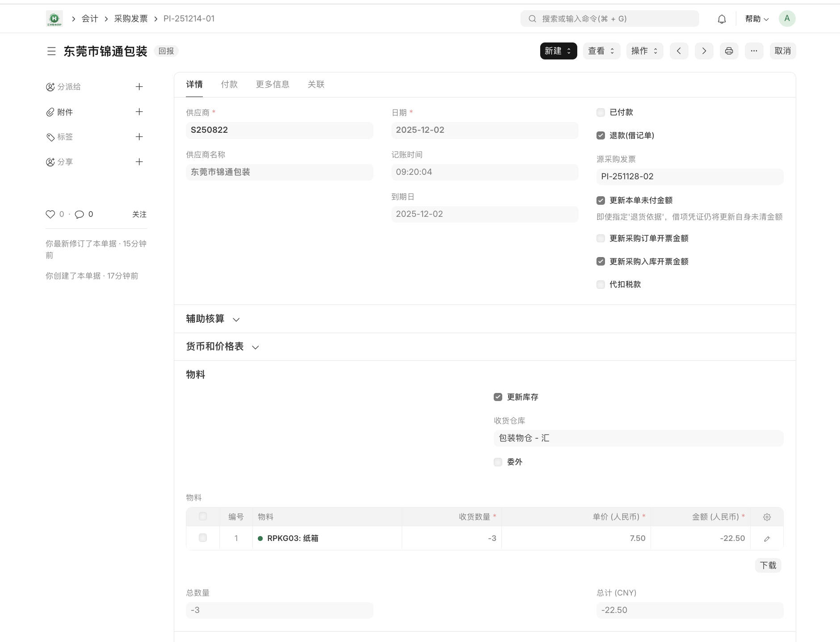Select row 1 checkbox in items table

pyautogui.click(x=203, y=538)
